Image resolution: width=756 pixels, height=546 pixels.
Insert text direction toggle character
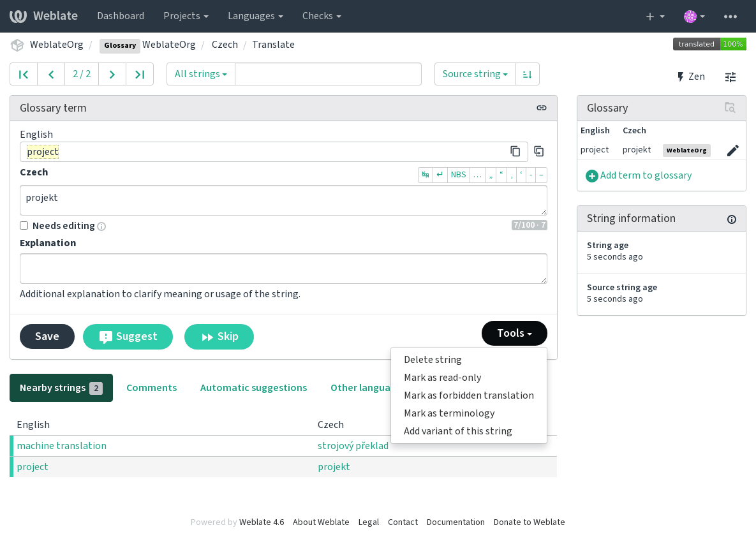(x=426, y=175)
